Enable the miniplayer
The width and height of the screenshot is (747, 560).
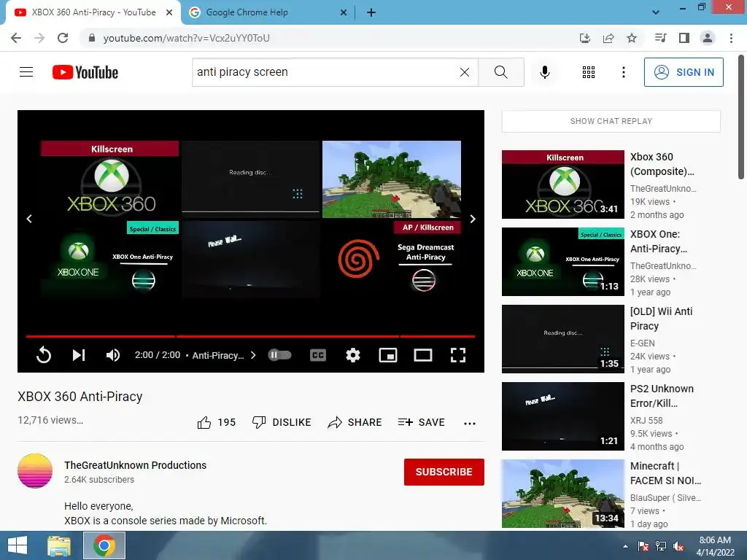pyautogui.click(x=388, y=355)
